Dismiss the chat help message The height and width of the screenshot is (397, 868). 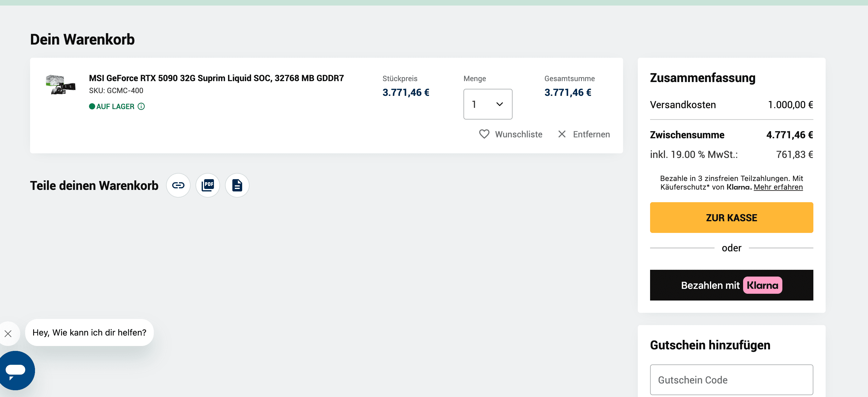coord(8,334)
